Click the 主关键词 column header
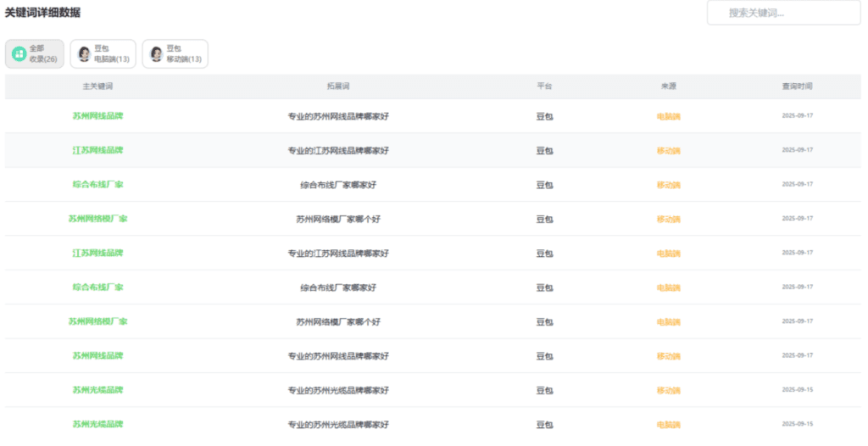This screenshot has width=868, height=446. point(97,86)
